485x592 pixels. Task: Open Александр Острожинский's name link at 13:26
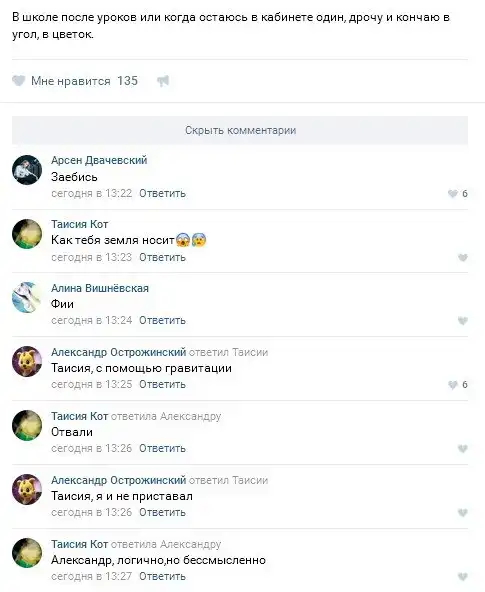coord(119,480)
